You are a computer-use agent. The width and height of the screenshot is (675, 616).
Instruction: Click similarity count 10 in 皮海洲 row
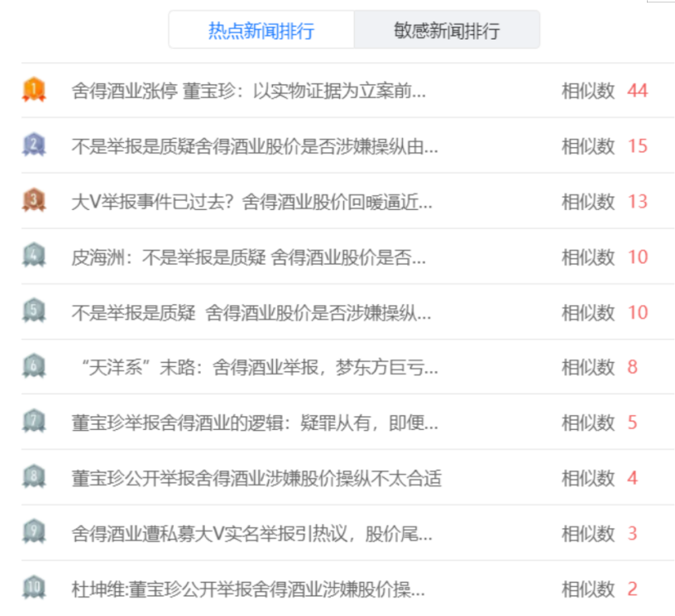tap(638, 257)
